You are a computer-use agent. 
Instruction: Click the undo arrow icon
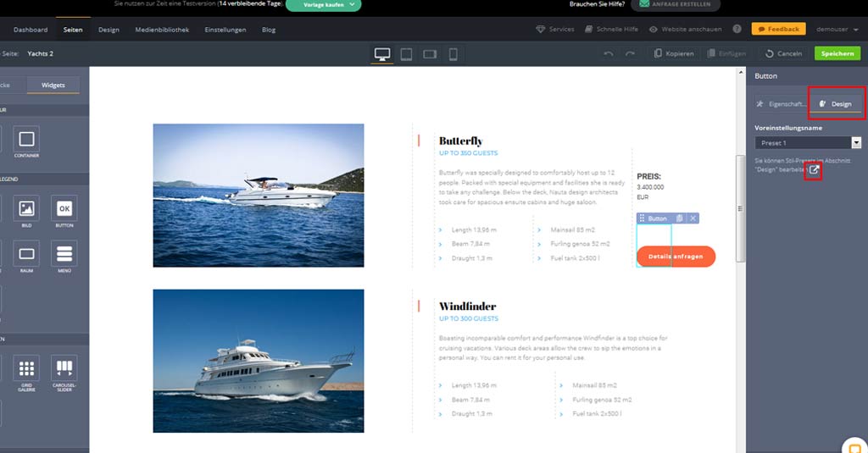tap(608, 53)
